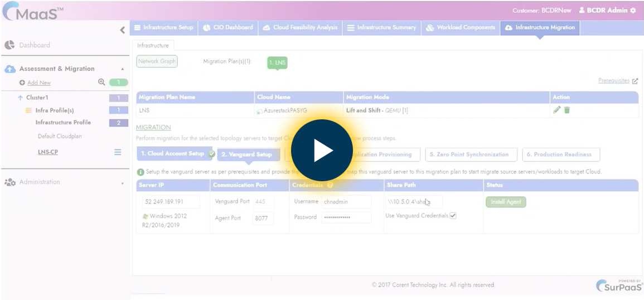Collapse the Assessment & Migration section

pyautogui.click(x=122, y=69)
